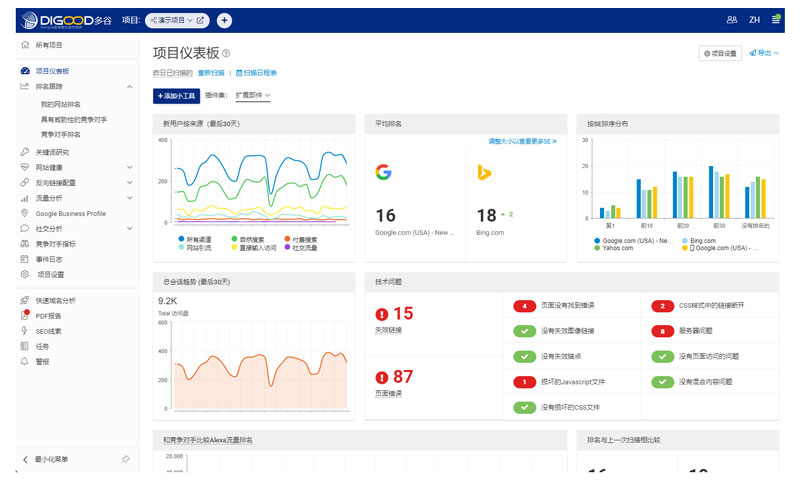
Task: Toggle 自然搜索 legend series
Action: coord(248,240)
